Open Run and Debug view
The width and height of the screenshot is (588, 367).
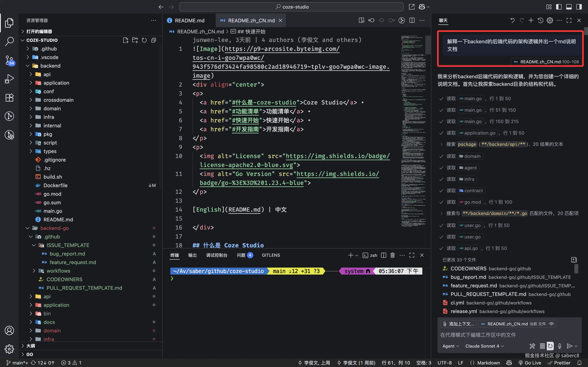click(x=9, y=79)
